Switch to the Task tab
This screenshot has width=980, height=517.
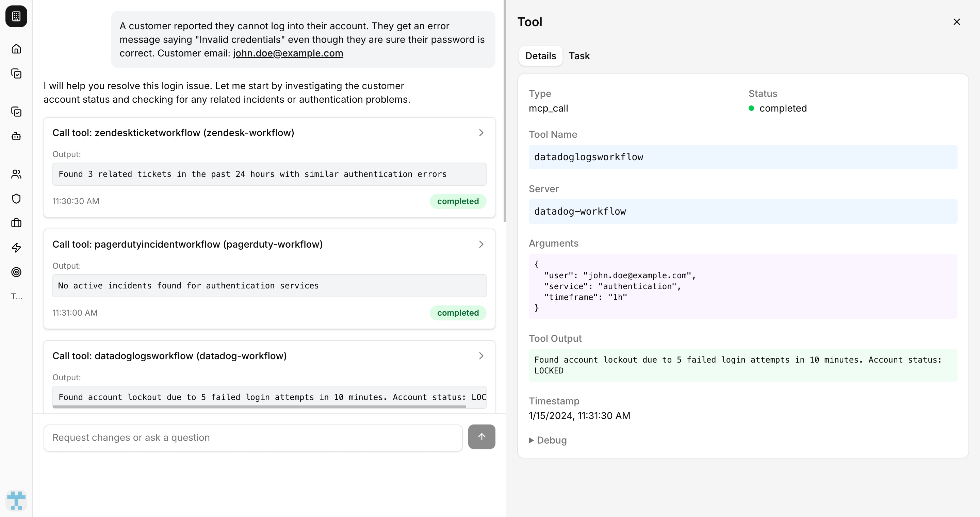(579, 56)
